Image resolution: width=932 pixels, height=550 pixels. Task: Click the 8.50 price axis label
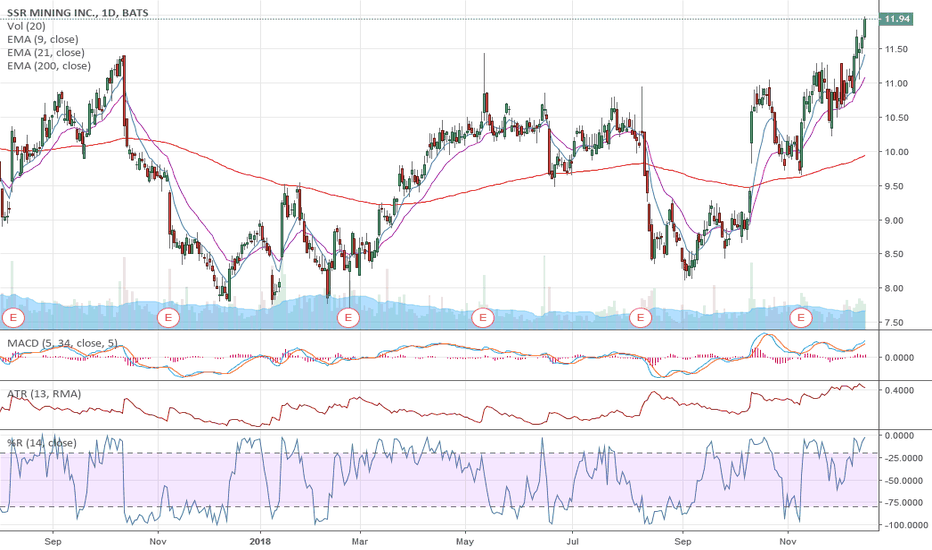point(896,254)
